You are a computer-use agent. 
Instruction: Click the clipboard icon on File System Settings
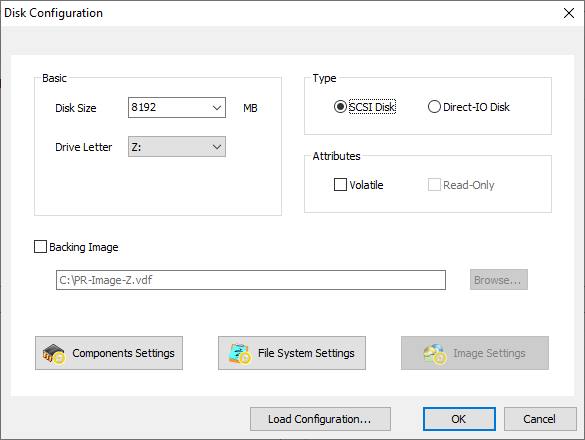coord(240,353)
